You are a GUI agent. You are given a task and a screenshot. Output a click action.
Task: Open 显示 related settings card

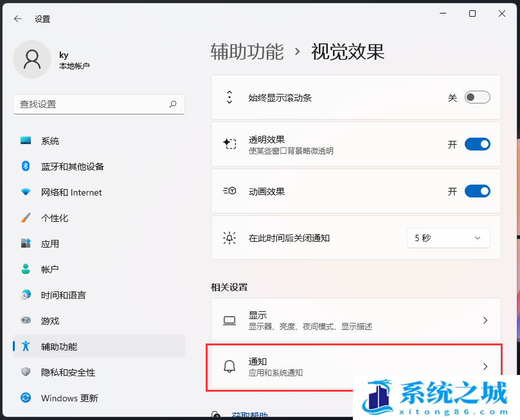[356, 320]
